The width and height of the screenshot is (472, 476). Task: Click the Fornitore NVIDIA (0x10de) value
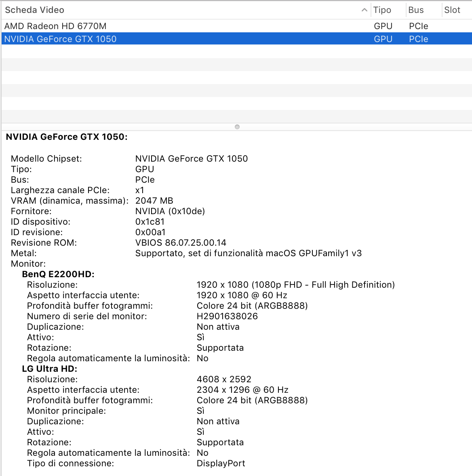[170, 211]
